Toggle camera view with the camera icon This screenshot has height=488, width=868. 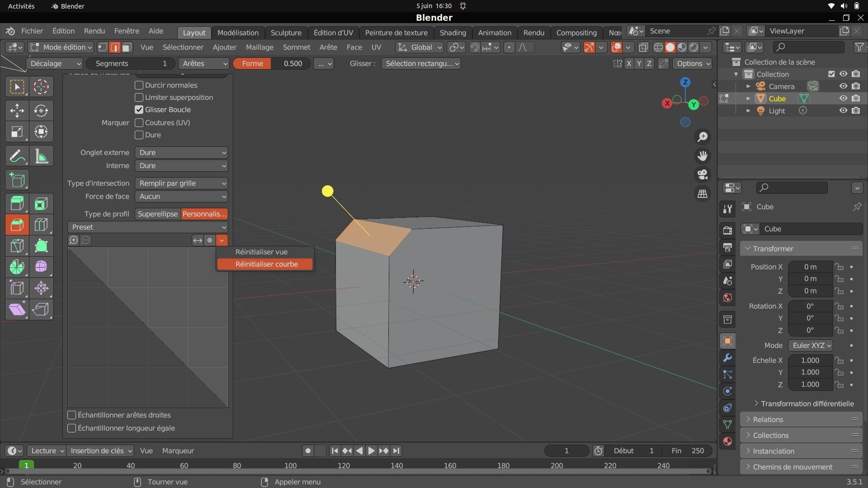[703, 174]
